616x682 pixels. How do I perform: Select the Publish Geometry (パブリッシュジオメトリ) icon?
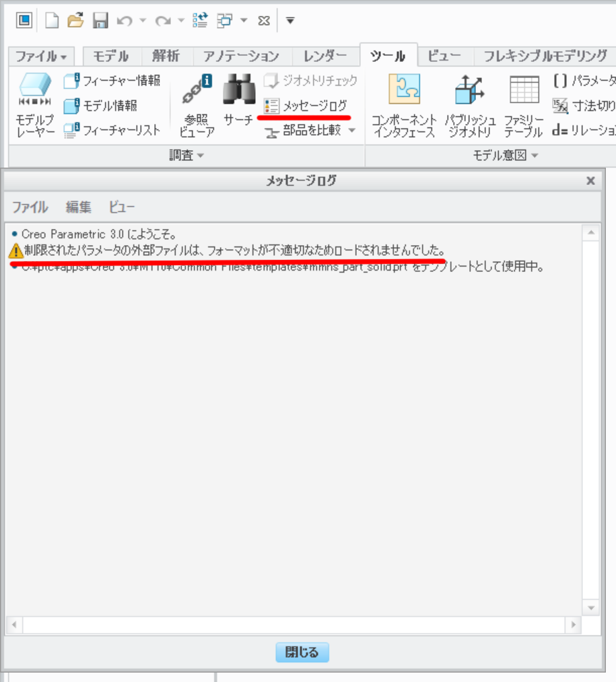pos(470,105)
